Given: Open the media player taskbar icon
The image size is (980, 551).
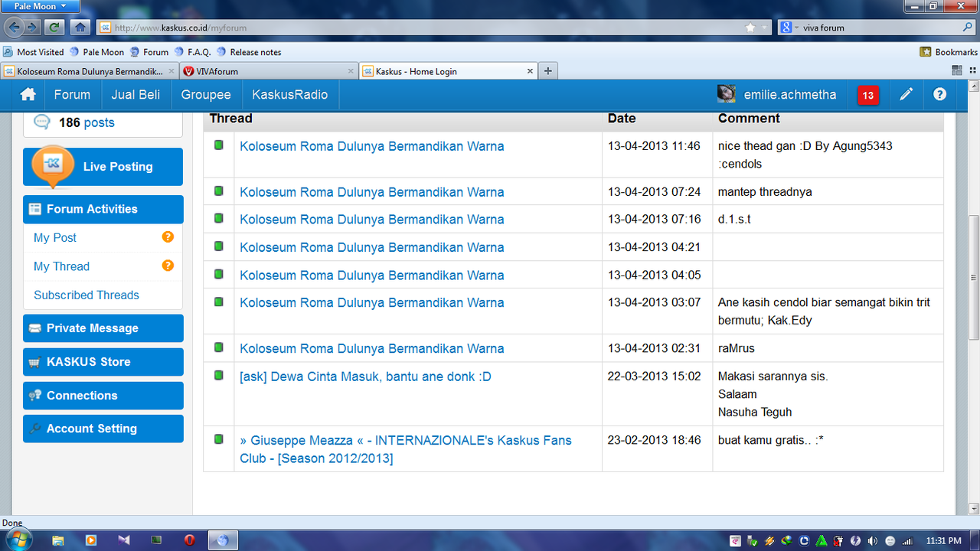Looking at the screenshot, I should pos(91,540).
